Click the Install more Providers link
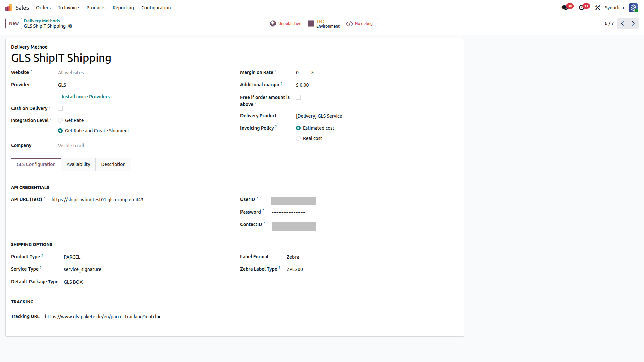Screen dimensions: 644x362 pyautogui.click(x=86, y=97)
